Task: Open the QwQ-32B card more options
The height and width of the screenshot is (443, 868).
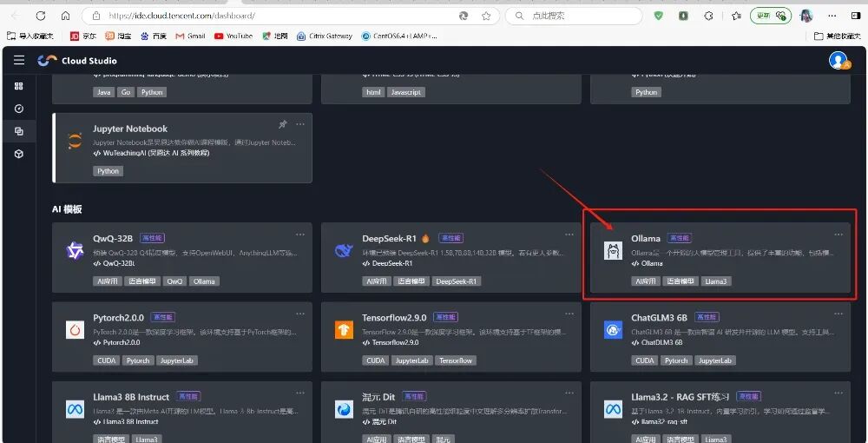Action: tap(300, 235)
